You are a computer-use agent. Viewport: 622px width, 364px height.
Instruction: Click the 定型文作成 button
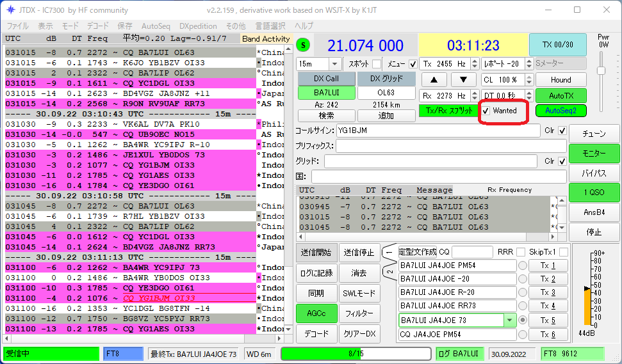tap(417, 252)
